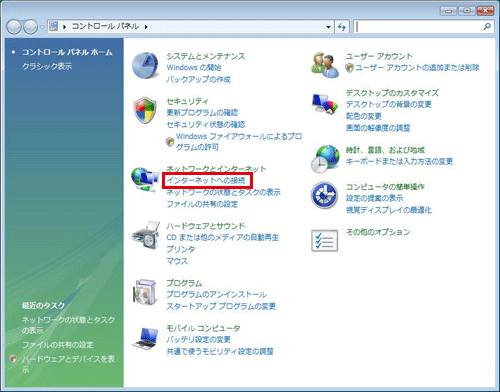
Task: Expand the arrow after コントロール パネル in breadcrumb
Action: 146,27
